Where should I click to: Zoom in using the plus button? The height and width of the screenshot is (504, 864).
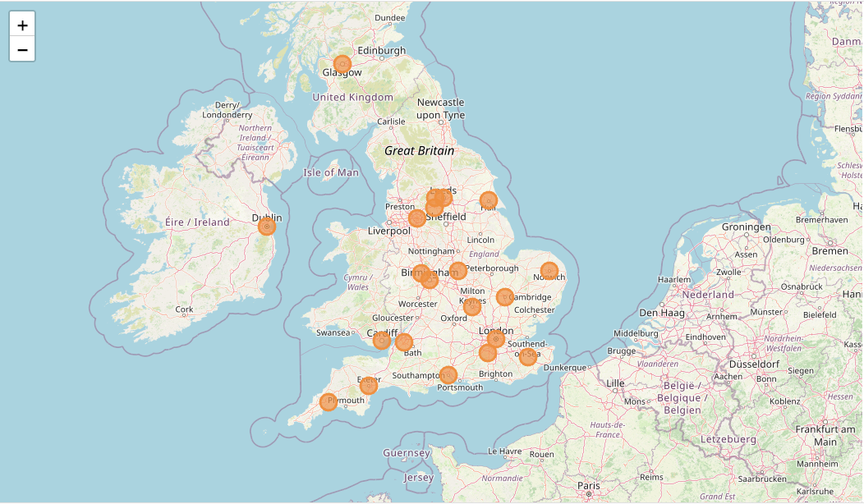click(21, 25)
